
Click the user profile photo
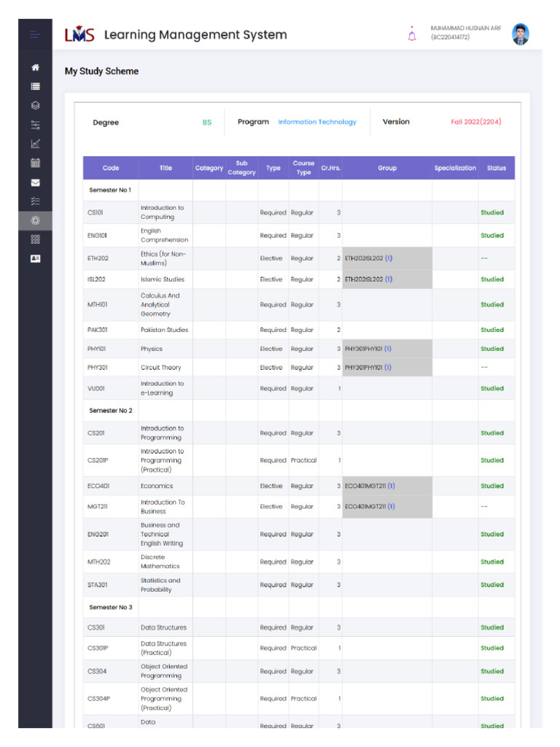point(520,34)
